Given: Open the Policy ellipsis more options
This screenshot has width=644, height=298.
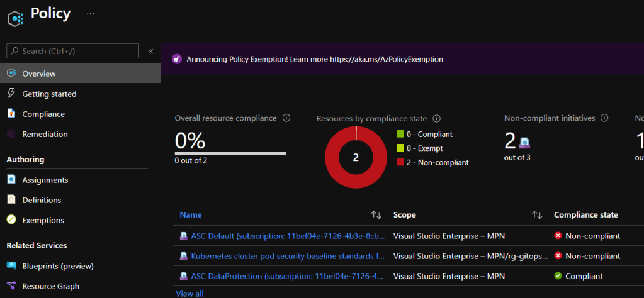Looking at the screenshot, I should (91, 13).
